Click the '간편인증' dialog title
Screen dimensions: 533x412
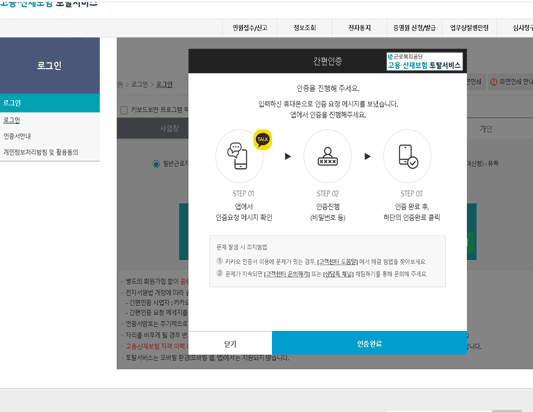(328, 61)
